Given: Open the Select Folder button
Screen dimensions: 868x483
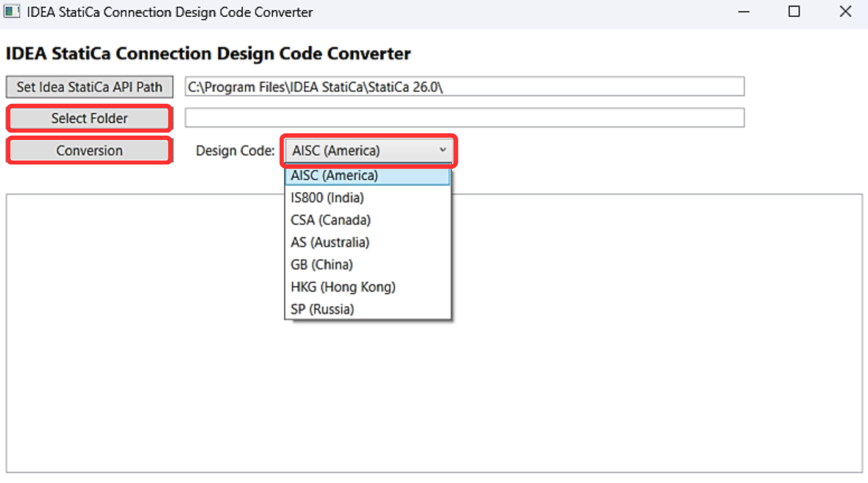Looking at the screenshot, I should click(89, 118).
